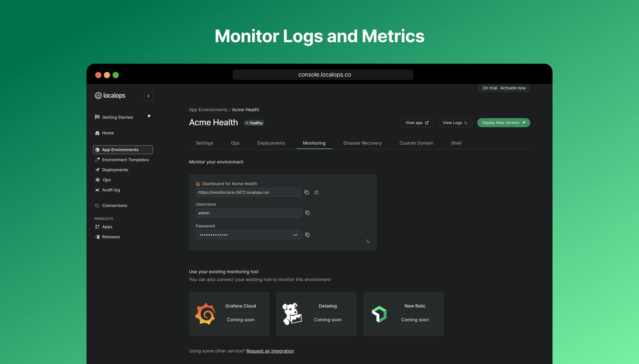Click the Ops gear icon in sidebar

click(x=97, y=180)
